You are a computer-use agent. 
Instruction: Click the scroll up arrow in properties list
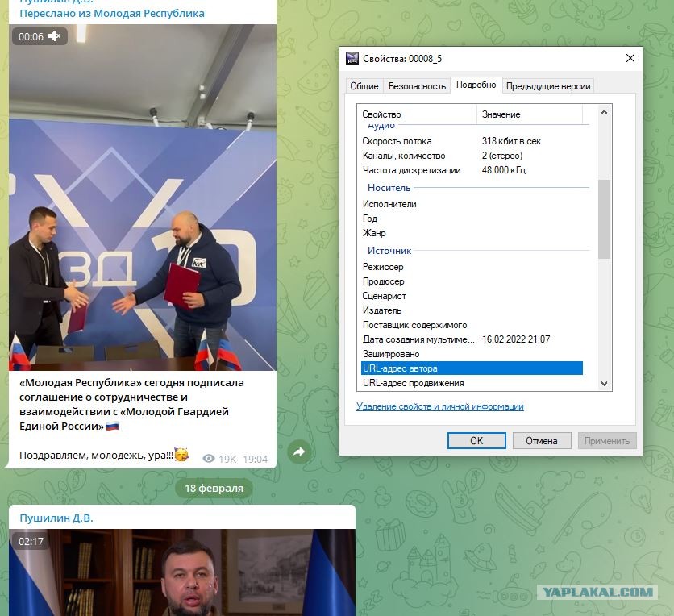tap(604, 112)
